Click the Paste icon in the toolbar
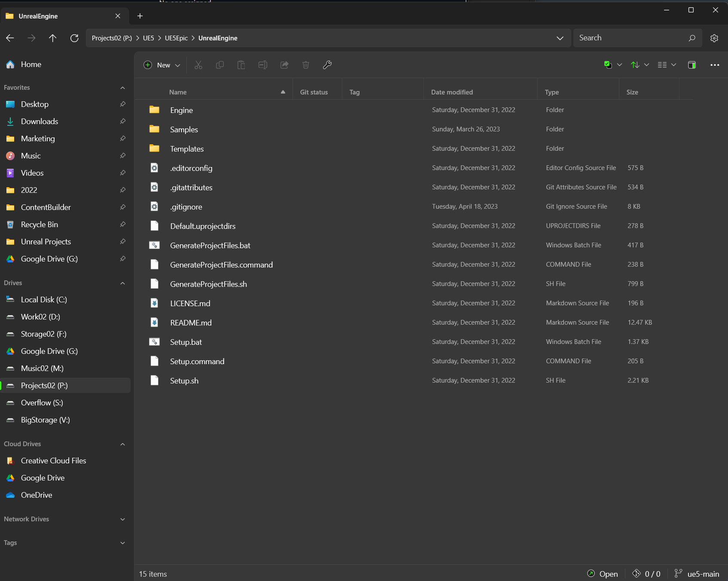The width and height of the screenshot is (728, 581). (x=241, y=65)
